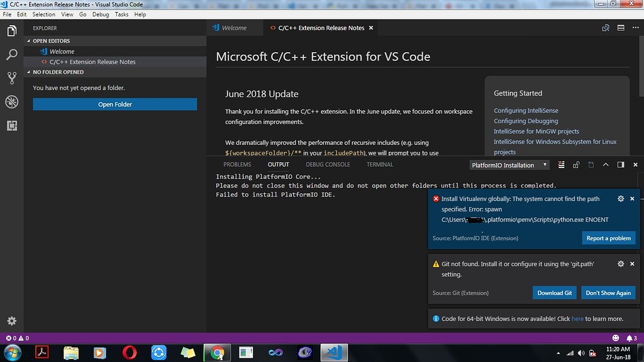The height and width of the screenshot is (362, 644).
Task: Click the Report a problem button
Action: pyautogui.click(x=608, y=238)
